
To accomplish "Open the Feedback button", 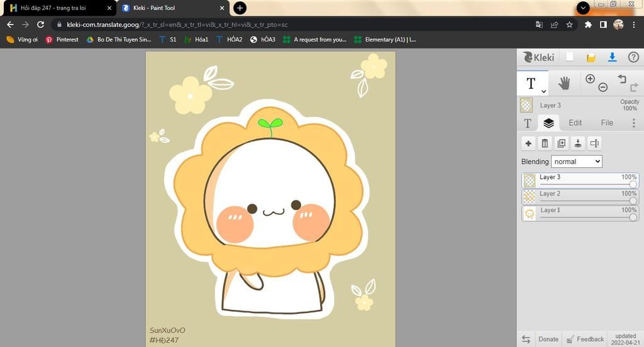I will (x=586, y=339).
